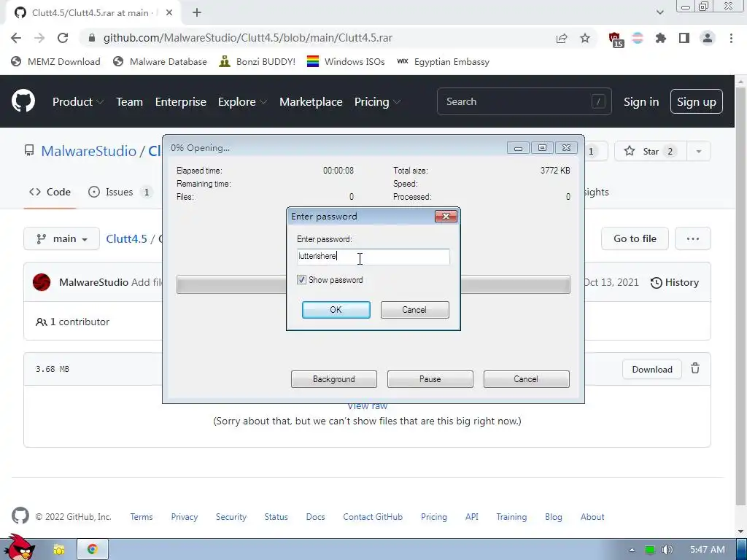Screen dimensions: 747x560
Task: Click the Sign up button
Action: coord(697,101)
